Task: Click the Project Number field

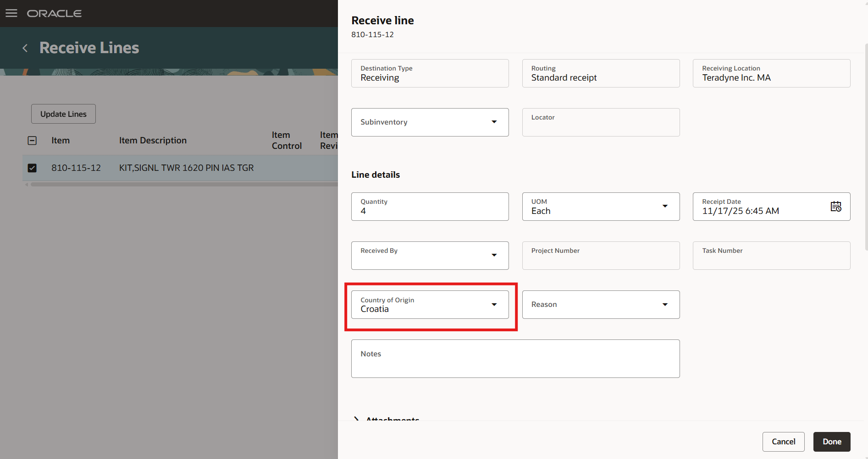Action: click(601, 256)
